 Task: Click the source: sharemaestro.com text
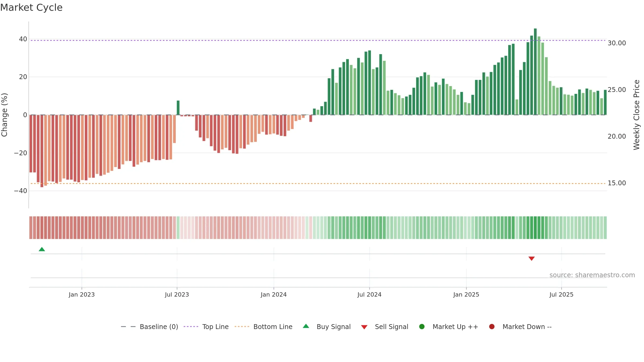[592, 275]
